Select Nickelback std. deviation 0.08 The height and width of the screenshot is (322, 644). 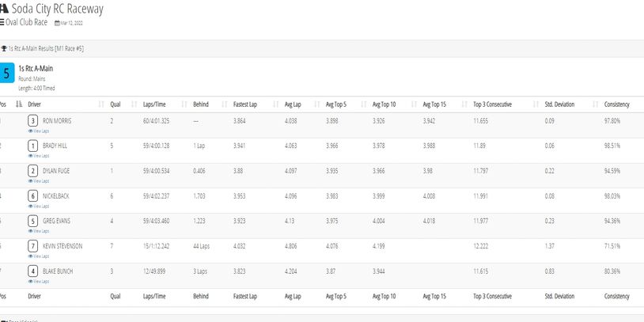pyautogui.click(x=550, y=196)
